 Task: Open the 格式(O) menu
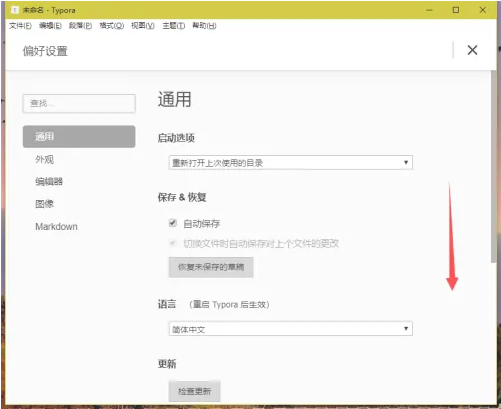pos(112,26)
